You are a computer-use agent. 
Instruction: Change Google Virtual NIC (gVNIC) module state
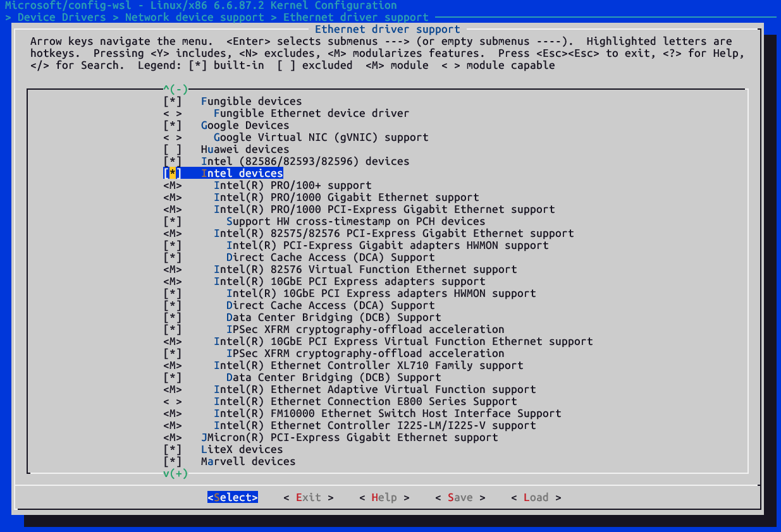[173, 137]
